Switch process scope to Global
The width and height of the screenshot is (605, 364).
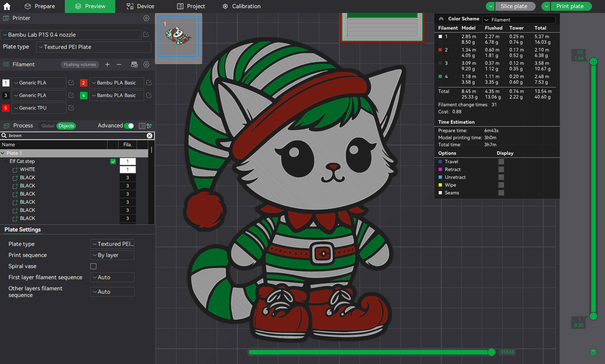pyautogui.click(x=48, y=126)
